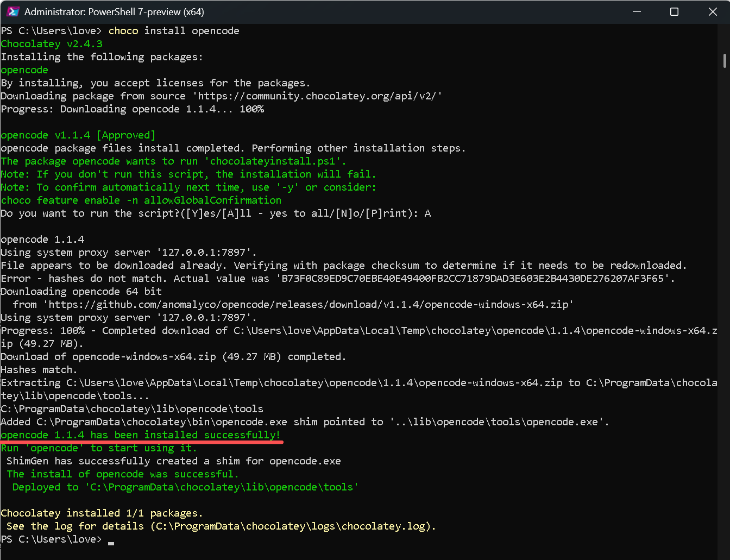Select the red-underlined installation success message

(140, 435)
